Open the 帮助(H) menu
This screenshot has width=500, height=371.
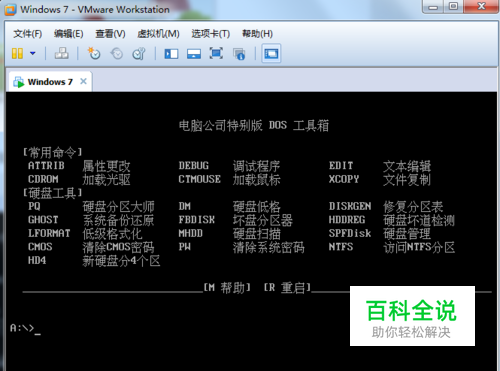[x=257, y=34]
